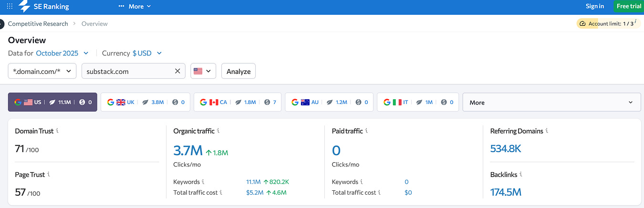Click the Google icon in UK tab
The width and height of the screenshot is (644, 208).
click(x=111, y=102)
